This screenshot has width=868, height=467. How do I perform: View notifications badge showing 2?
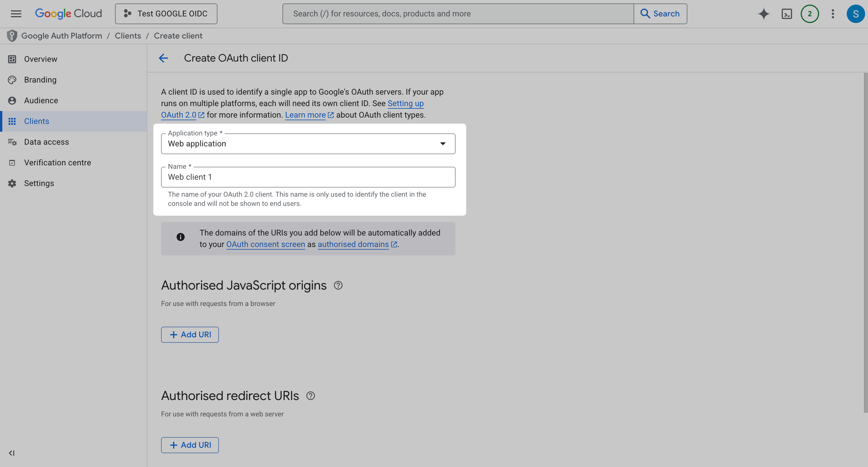810,14
